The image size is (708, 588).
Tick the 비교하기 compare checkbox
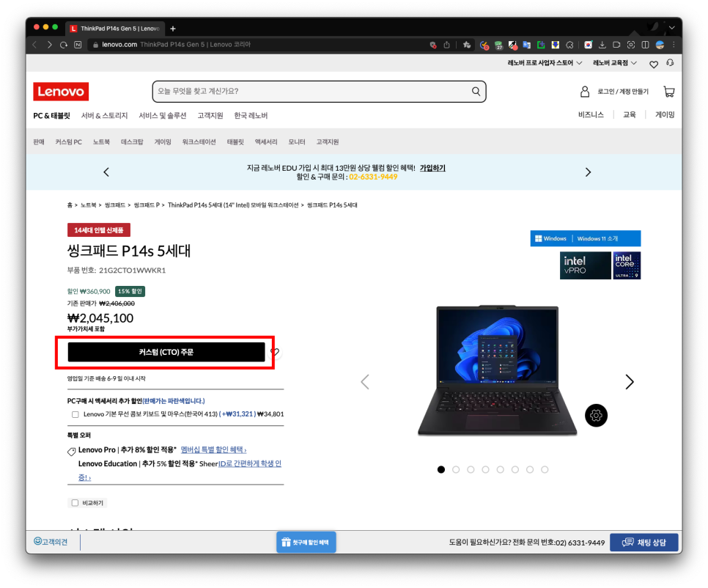pyautogui.click(x=75, y=503)
